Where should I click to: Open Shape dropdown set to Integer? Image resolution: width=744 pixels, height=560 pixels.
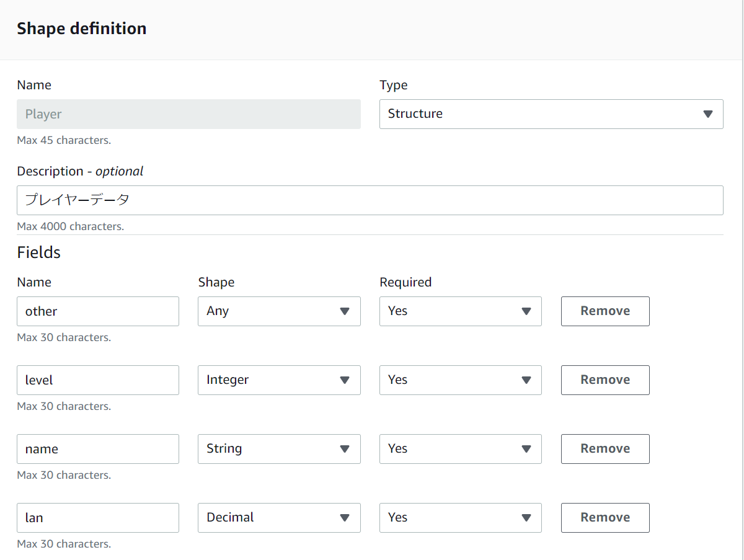click(x=279, y=380)
